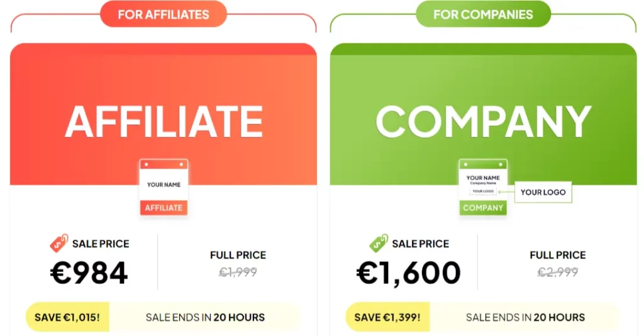Screen dimensions: 644x336
Task: Click the green COMPANY label on the badge
Action: click(483, 208)
